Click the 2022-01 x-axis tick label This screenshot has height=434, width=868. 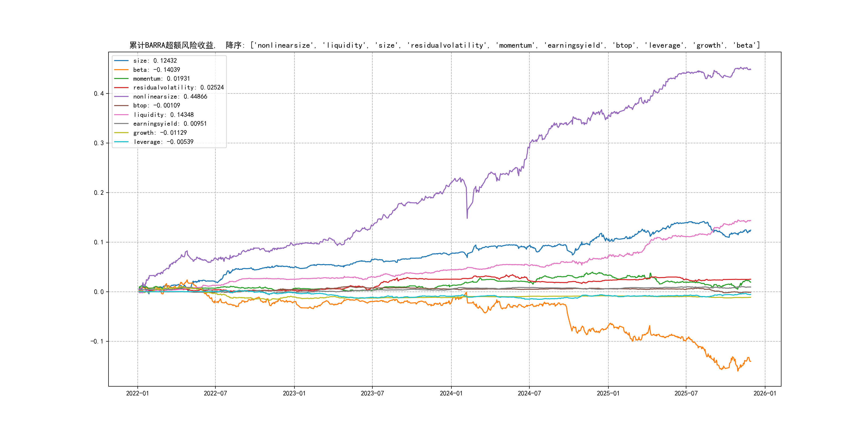(x=137, y=394)
